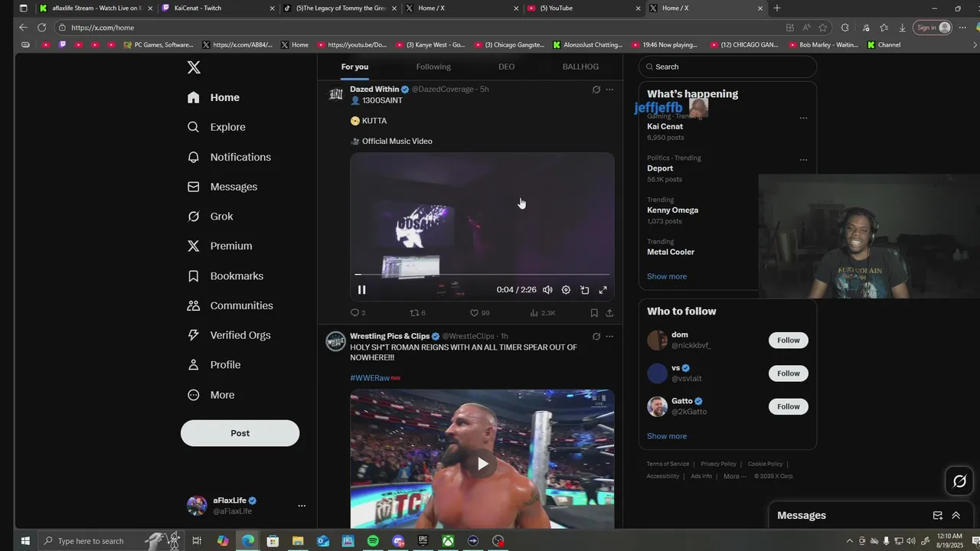
Task: Open Verified Orgs in the sidebar
Action: click(230, 335)
